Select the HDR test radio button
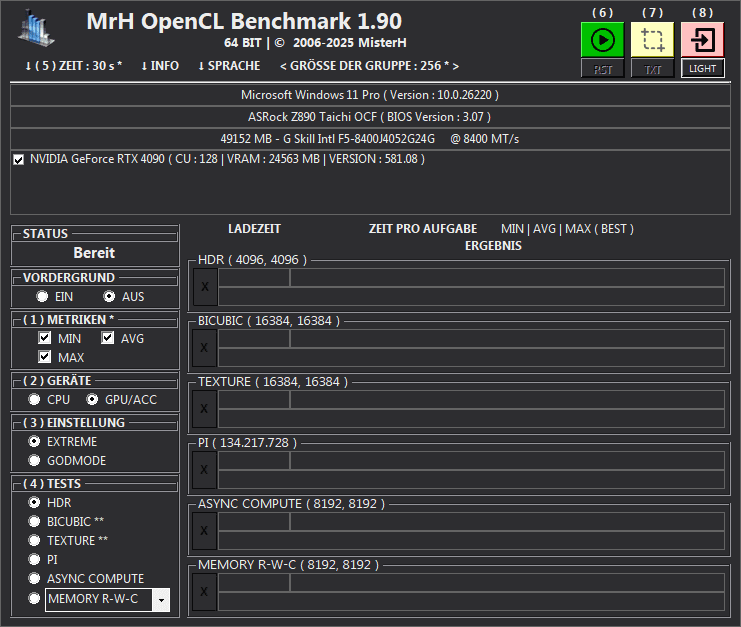 click(34, 502)
